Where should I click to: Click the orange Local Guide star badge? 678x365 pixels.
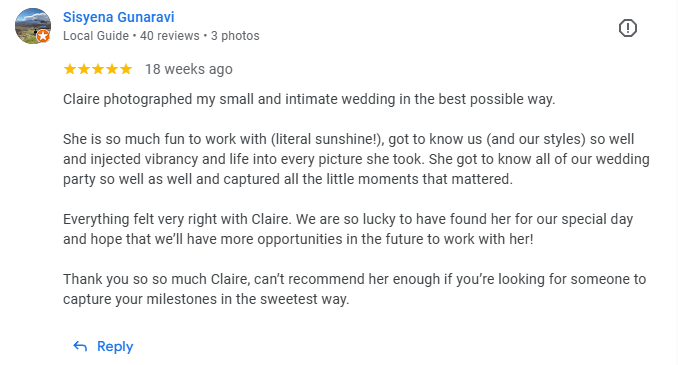(x=43, y=36)
